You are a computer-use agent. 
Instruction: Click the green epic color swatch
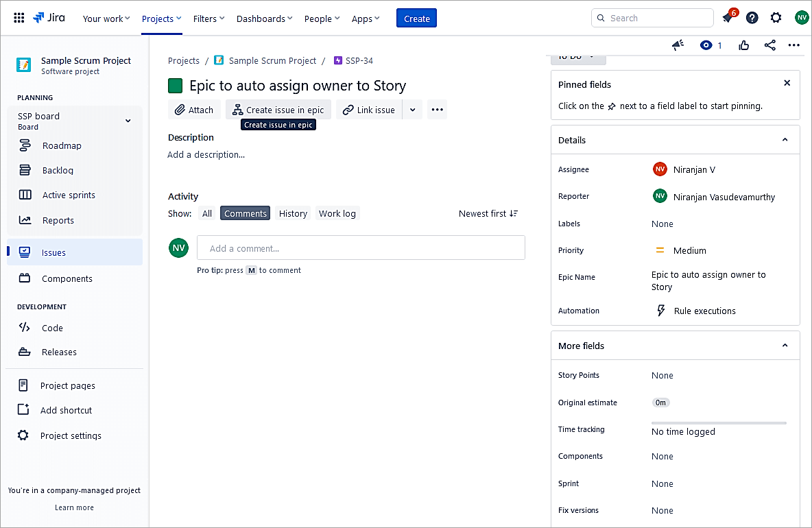tap(176, 86)
